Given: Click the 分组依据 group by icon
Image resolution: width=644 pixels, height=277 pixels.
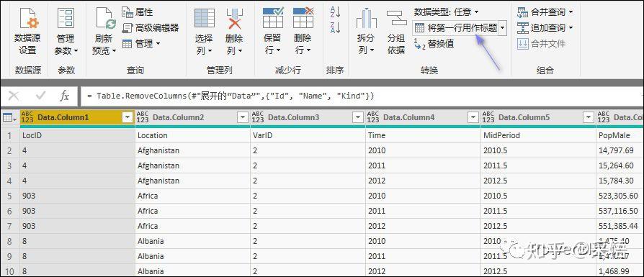Looking at the screenshot, I should tap(396, 19).
